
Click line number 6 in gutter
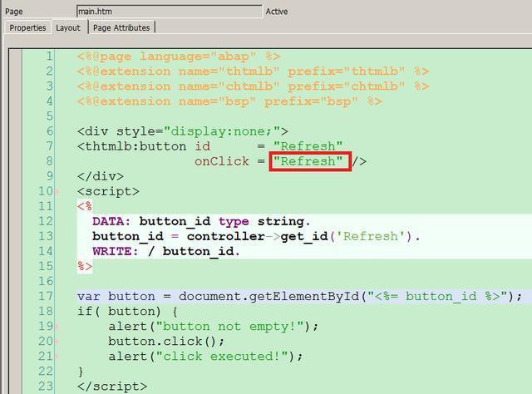click(50, 131)
